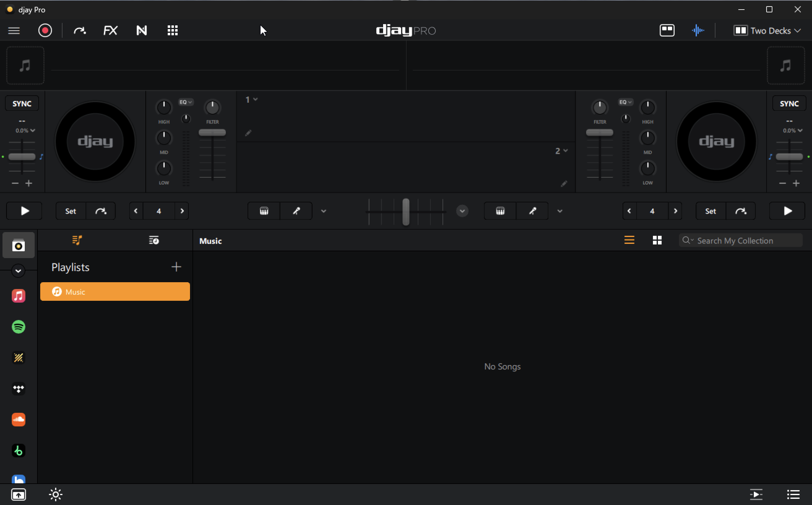
Task: Click the Search My Collection field
Action: click(740, 240)
